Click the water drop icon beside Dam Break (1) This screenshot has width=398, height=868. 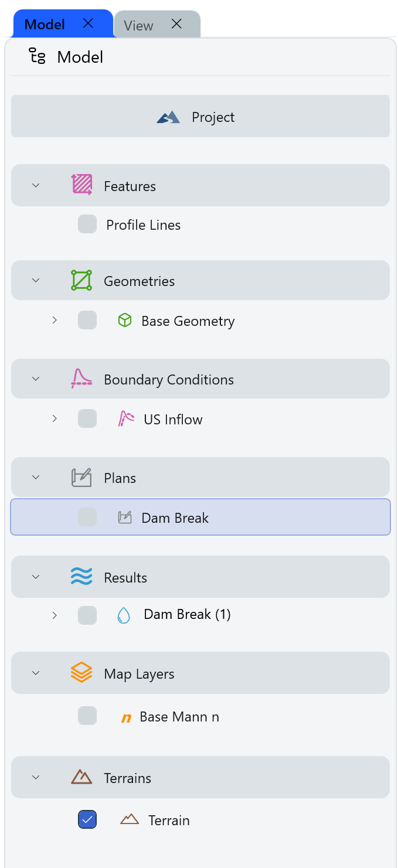click(x=124, y=614)
